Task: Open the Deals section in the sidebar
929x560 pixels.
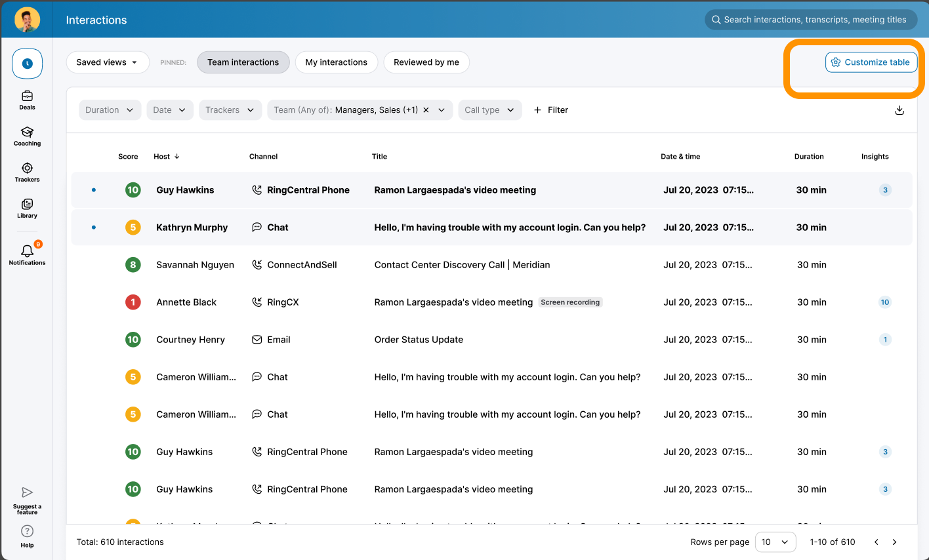Action: pyautogui.click(x=27, y=99)
